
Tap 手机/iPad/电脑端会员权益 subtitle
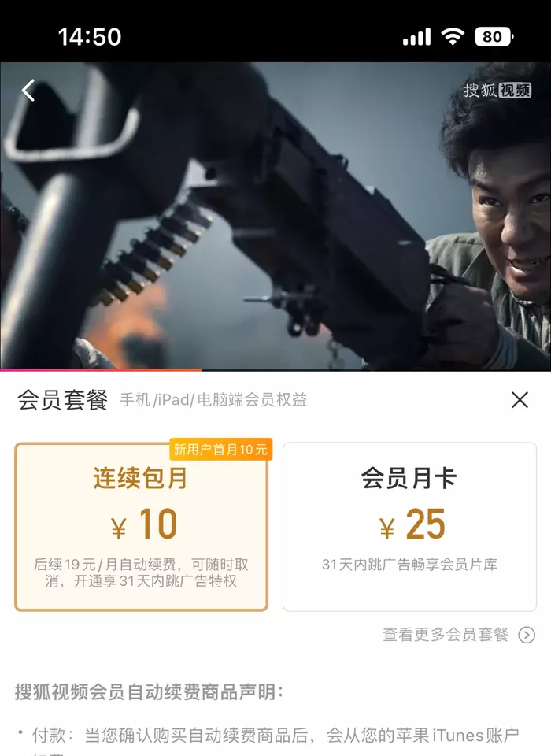[213, 400]
